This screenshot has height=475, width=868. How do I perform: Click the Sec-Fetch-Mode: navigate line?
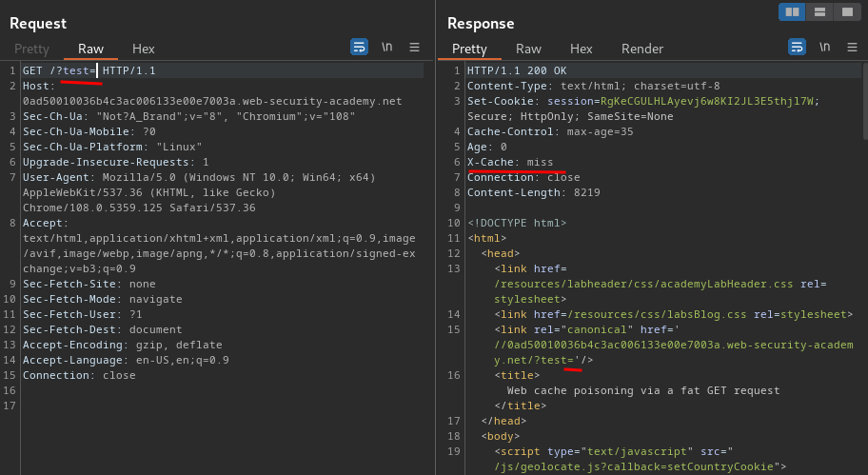[x=103, y=299]
